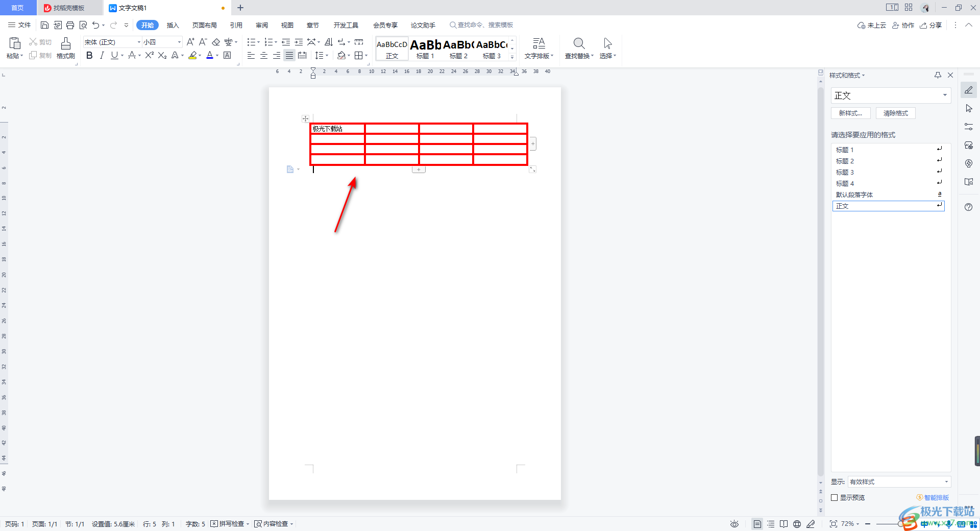Center align the text
The height and width of the screenshot is (531, 980).
click(263, 55)
